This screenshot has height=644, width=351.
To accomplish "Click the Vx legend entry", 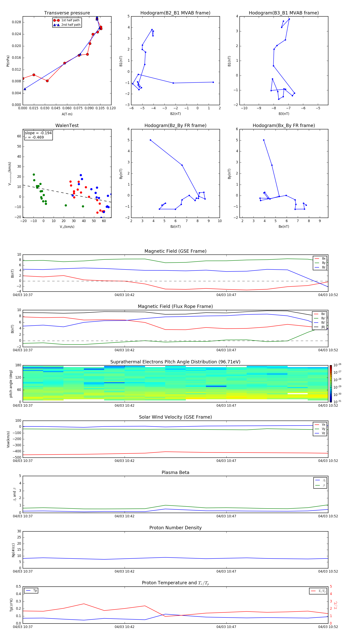I will 320,424.
